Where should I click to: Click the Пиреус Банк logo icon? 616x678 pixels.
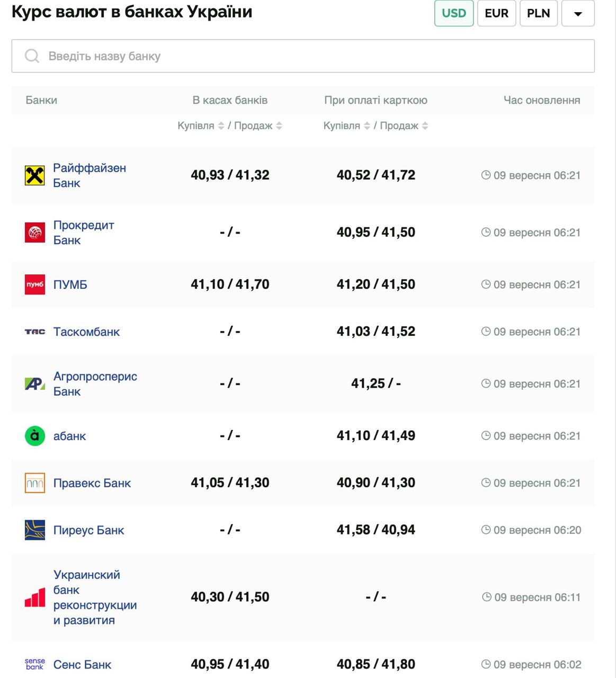[35, 530]
